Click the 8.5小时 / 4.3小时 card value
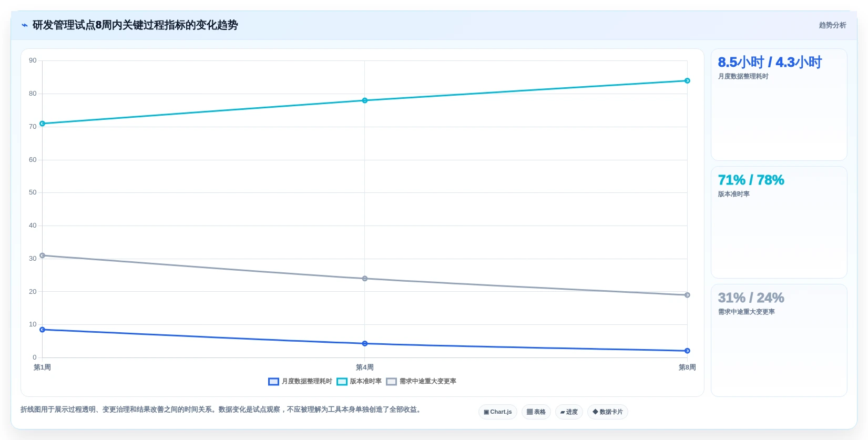Image resolution: width=868 pixels, height=440 pixels. pos(770,63)
